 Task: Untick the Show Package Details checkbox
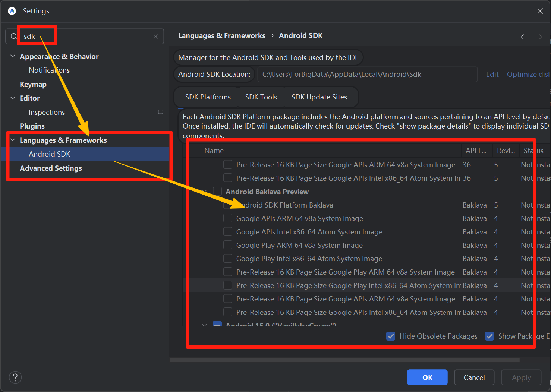coord(489,336)
